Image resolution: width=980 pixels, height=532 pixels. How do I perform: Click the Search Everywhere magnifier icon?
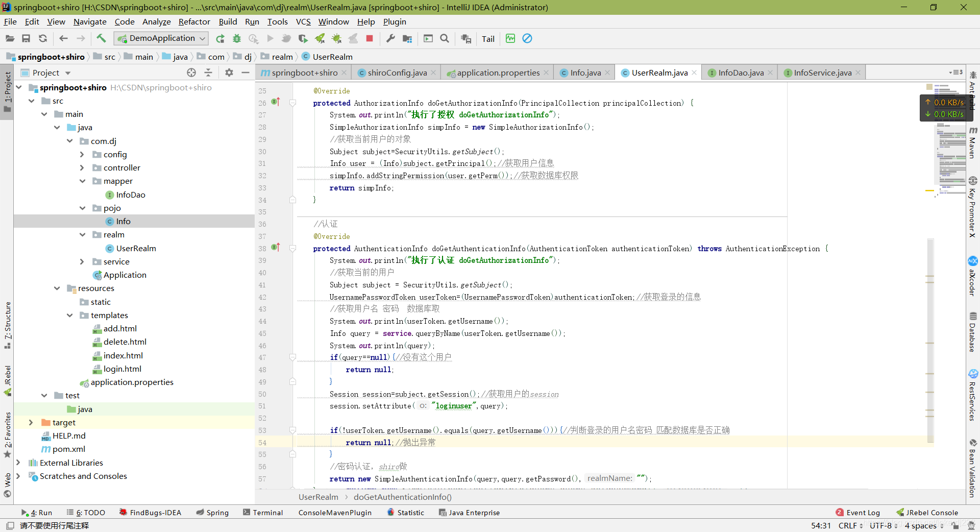click(445, 38)
